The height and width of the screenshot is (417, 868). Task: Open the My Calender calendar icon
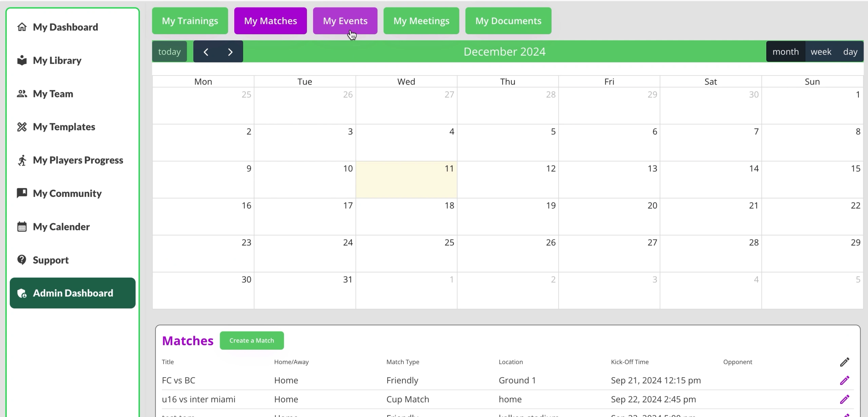point(22,227)
